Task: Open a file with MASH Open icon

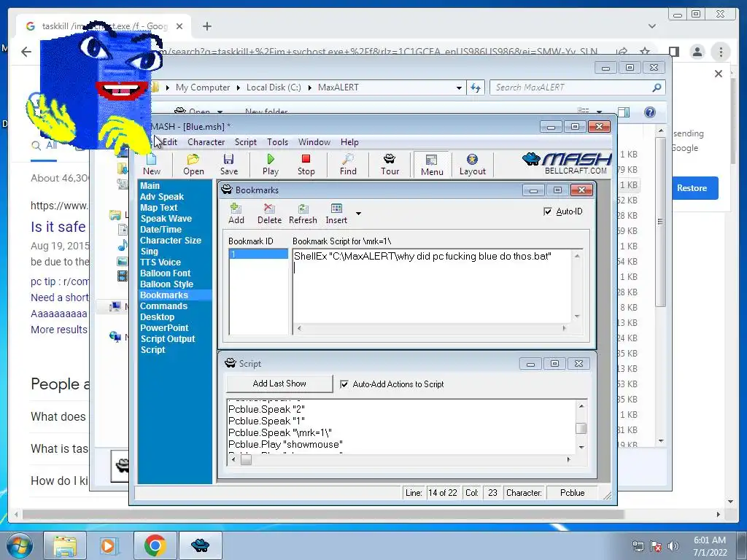Action: click(x=193, y=165)
